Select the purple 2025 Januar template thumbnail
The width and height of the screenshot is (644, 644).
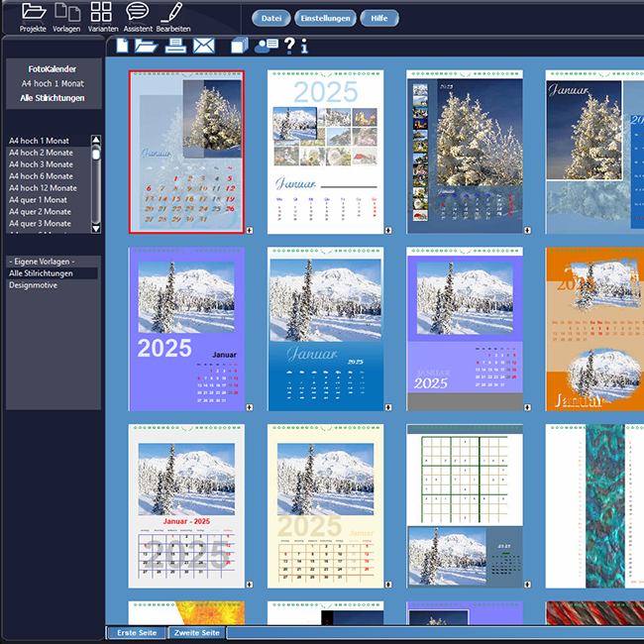coord(186,329)
